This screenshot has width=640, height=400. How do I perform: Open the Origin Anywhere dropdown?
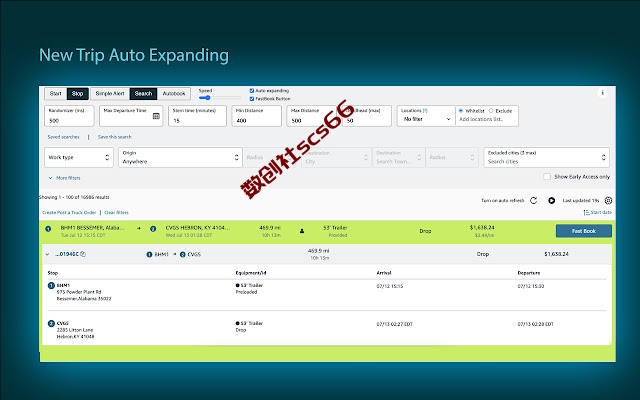[180, 157]
